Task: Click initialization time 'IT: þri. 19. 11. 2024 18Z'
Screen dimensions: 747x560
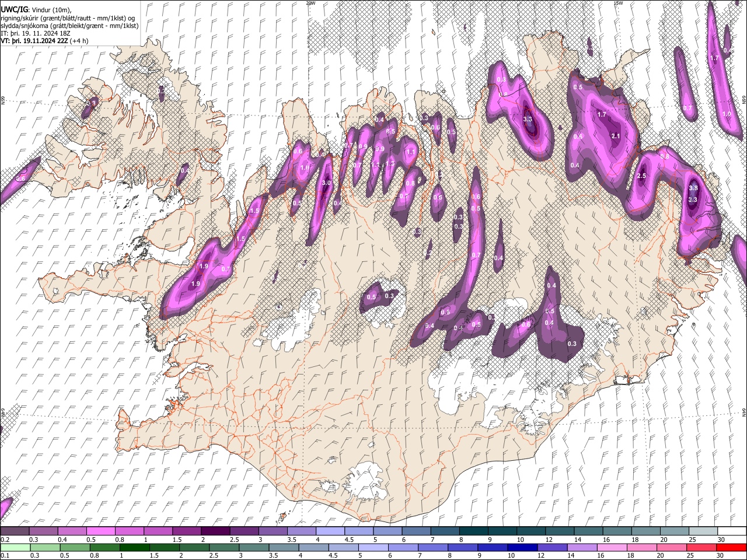Action: (36, 33)
